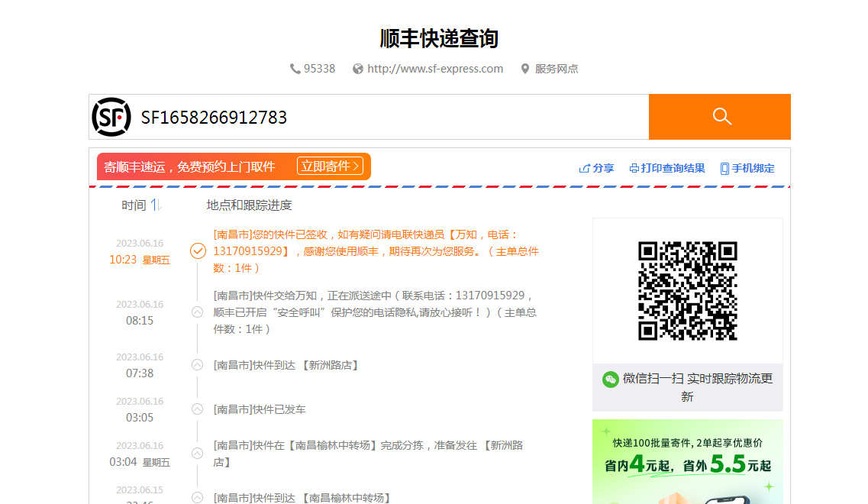The width and height of the screenshot is (868, 504).
Task: Click the timeline circle for 07:38 entry
Action: click(x=197, y=364)
